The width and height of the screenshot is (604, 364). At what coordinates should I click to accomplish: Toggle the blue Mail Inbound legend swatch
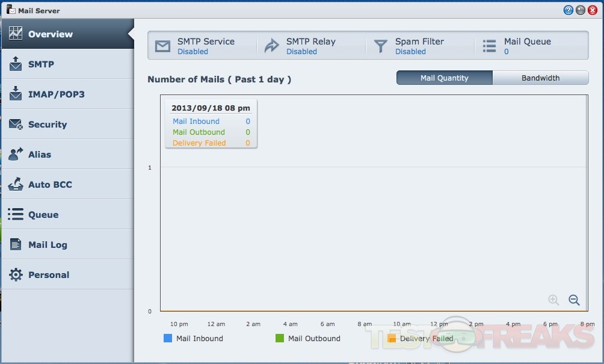168,339
